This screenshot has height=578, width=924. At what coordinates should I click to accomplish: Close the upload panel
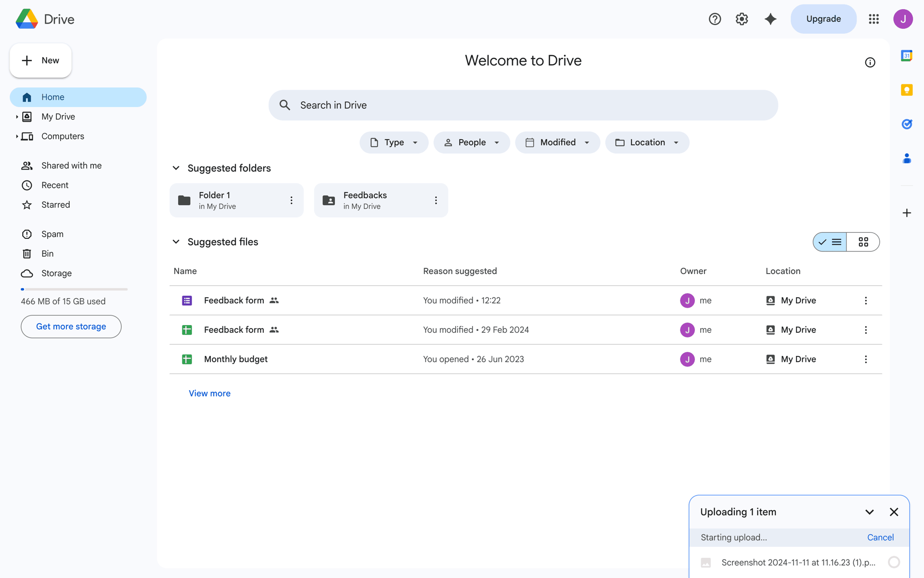[894, 512]
